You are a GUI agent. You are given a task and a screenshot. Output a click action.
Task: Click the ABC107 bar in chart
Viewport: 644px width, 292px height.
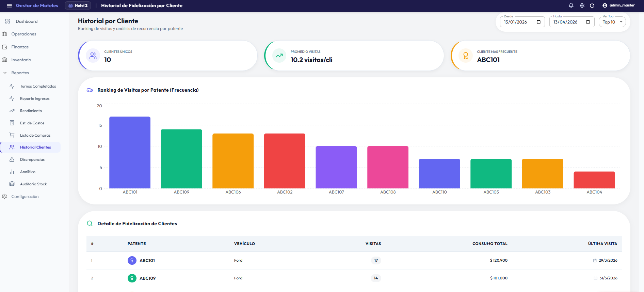pyautogui.click(x=336, y=167)
